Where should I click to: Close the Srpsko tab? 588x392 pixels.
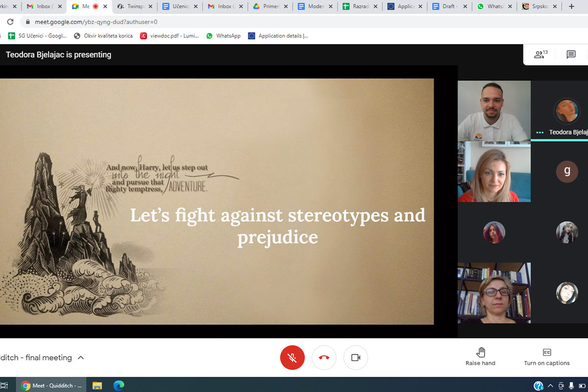tap(556, 6)
